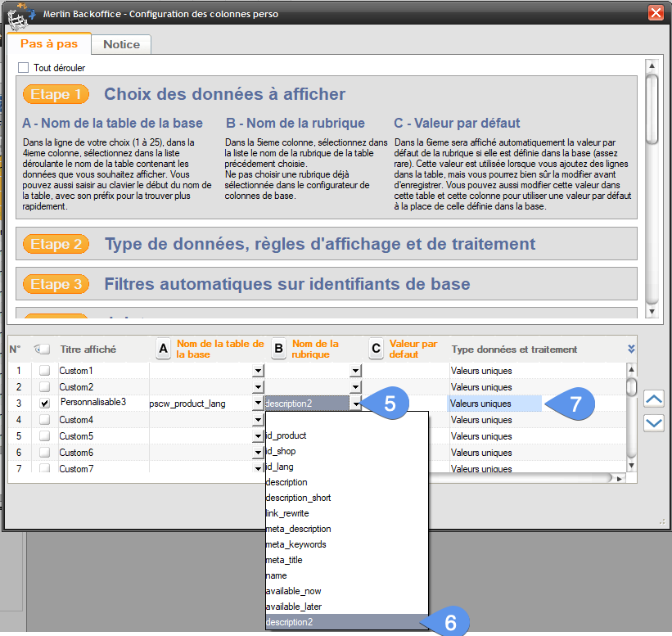This screenshot has height=636, width=672.
Task: Open table name dropdown for pscw_product_lang row
Action: click(258, 404)
